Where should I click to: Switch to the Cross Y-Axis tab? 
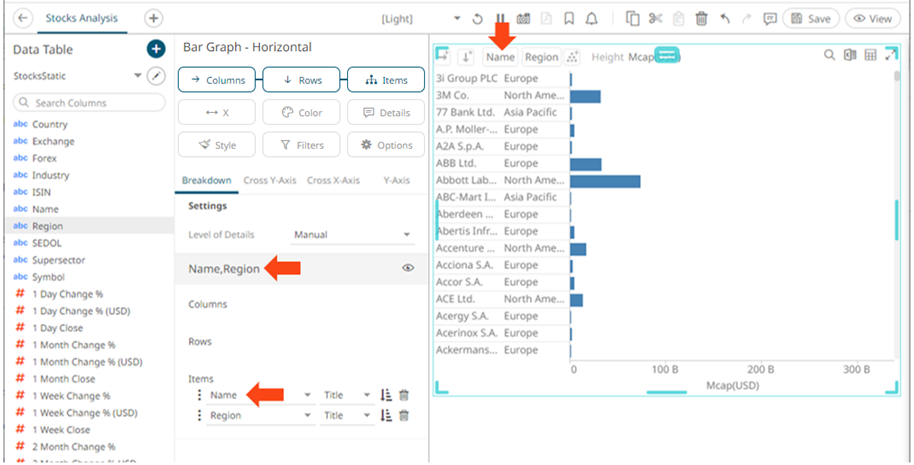(269, 180)
